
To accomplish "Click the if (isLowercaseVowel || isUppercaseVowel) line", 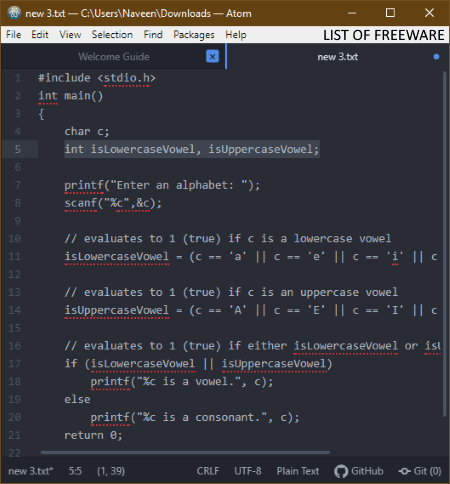I will point(198,363).
